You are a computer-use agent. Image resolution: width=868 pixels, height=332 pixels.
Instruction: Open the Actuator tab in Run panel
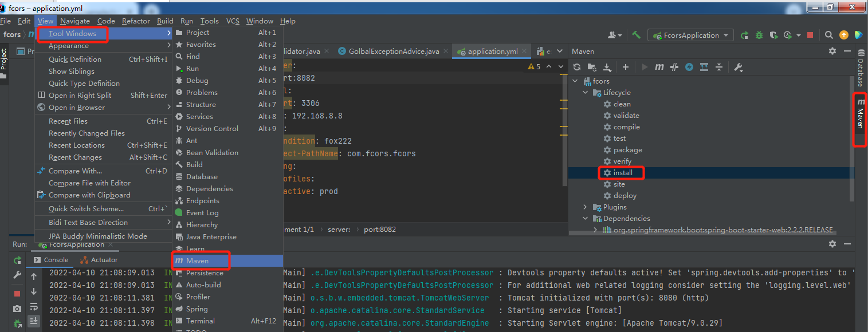coord(99,260)
